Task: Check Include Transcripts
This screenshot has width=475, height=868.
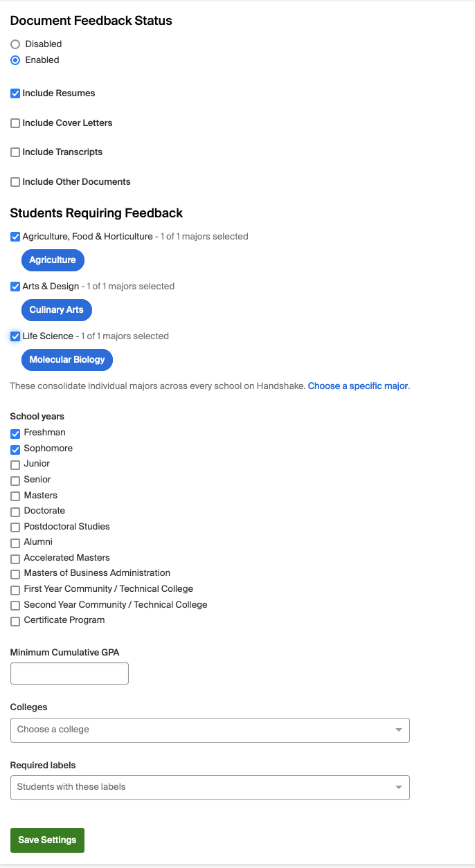Action: point(15,152)
